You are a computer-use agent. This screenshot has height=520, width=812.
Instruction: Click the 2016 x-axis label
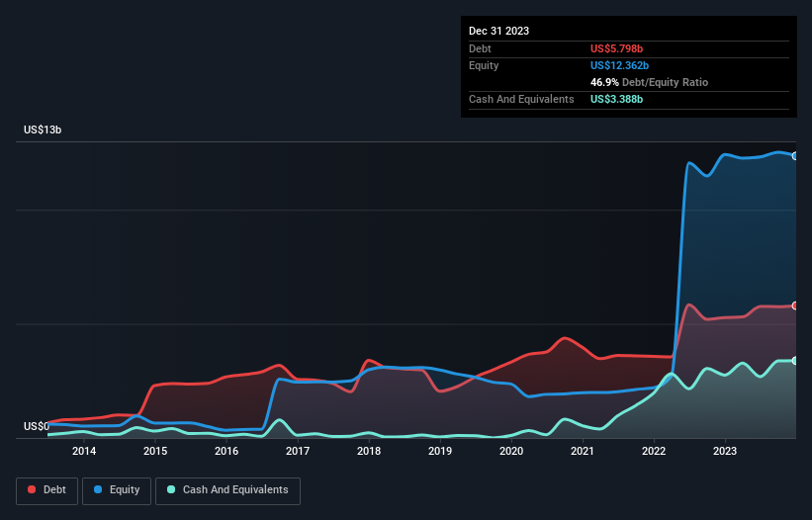click(x=226, y=451)
